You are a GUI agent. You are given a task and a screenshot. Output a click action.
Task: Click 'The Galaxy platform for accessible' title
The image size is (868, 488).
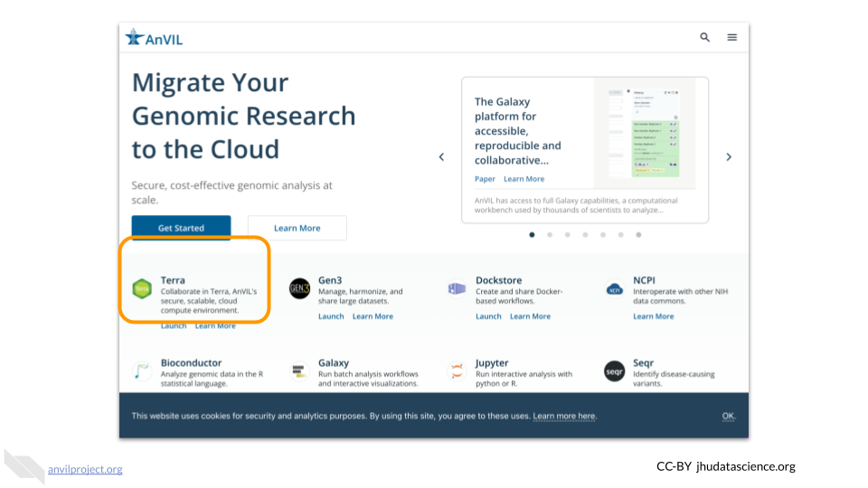point(517,131)
